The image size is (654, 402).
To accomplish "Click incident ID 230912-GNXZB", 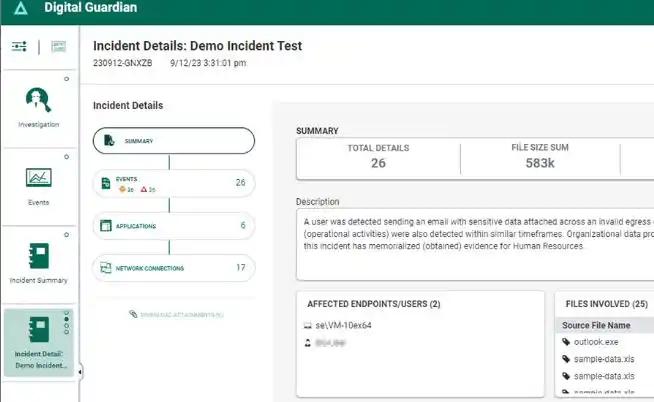I will (123, 63).
